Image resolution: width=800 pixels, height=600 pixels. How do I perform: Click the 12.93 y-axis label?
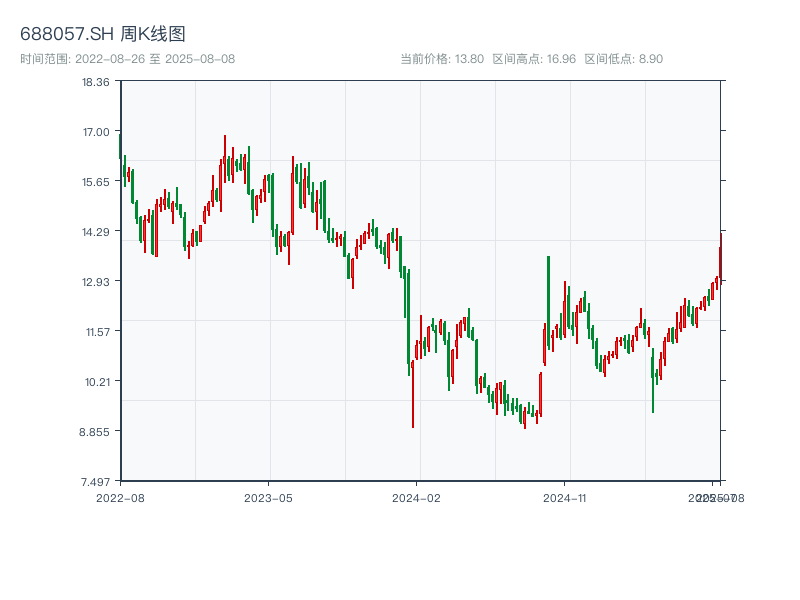point(96,282)
